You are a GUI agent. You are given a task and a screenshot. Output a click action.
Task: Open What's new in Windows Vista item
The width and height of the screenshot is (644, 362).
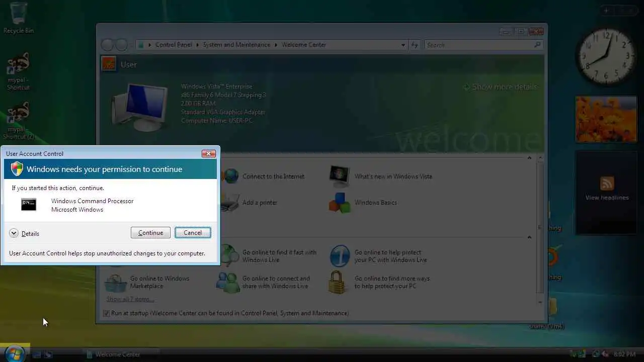pos(381,176)
